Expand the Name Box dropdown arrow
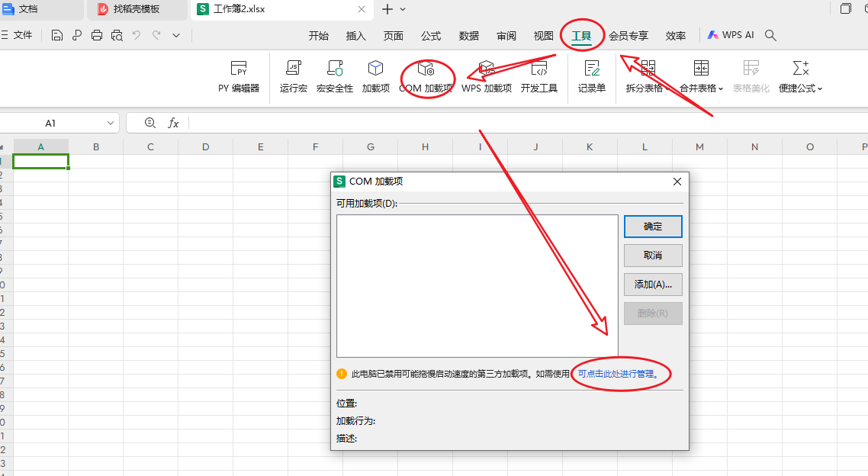Viewport: 868px width, 476px height. click(111, 123)
